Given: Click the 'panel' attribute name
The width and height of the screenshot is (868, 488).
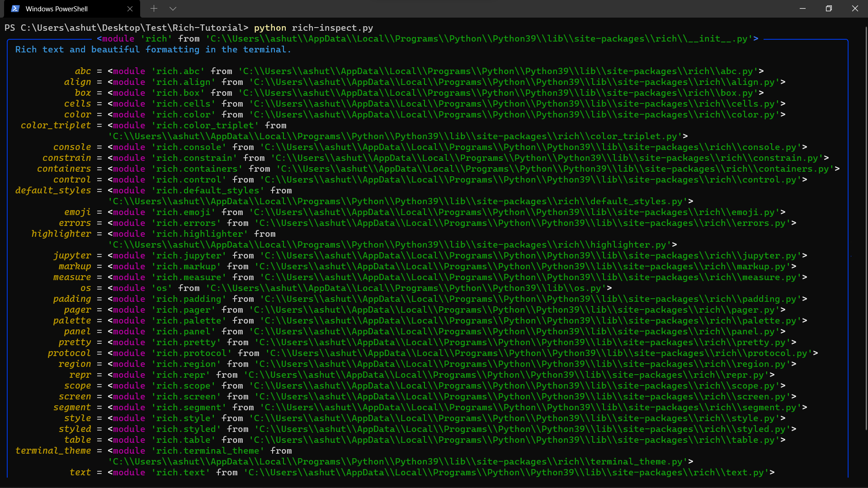Looking at the screenshot, I should coord(77,332).
